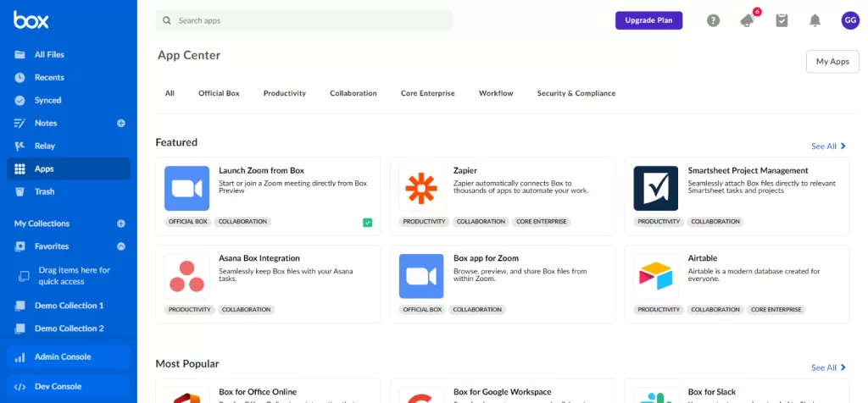
Task: Open the Favorites star icon
Action: click(20, 246)
